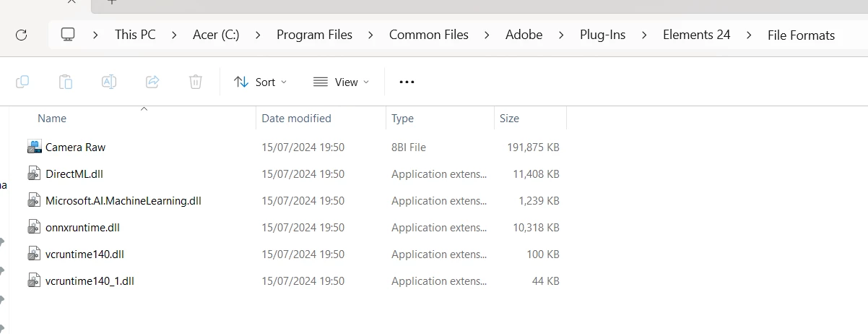Viewport: 868px width, 334px height.
Task: Click the Paste clipboard icon
Action: tap(66, 82)
